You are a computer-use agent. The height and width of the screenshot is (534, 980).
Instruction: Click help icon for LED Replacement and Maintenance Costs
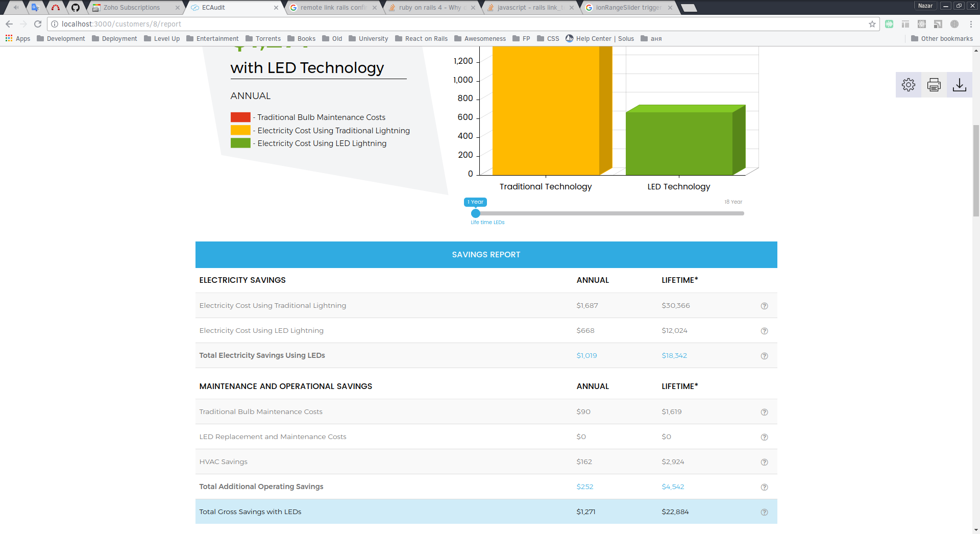point(764,437)
